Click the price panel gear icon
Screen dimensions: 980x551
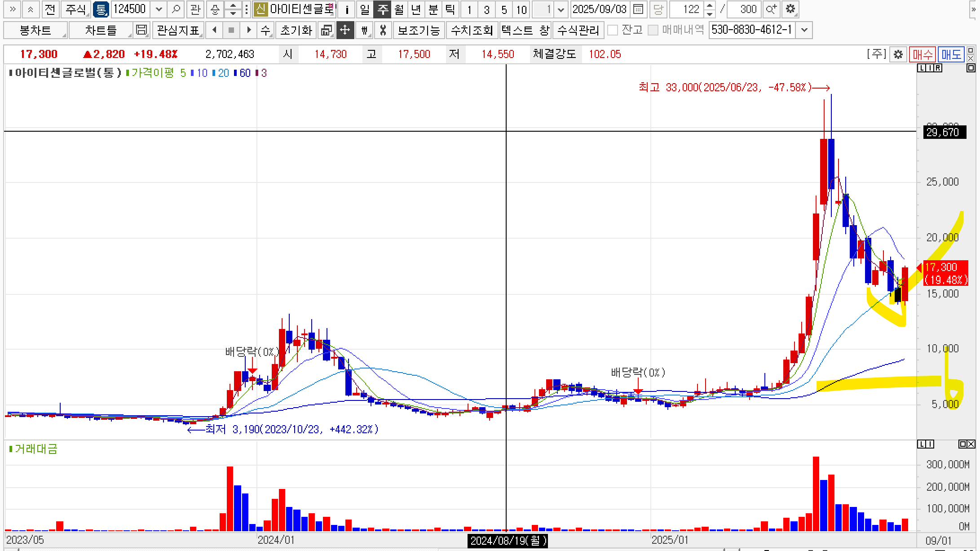[x=898, y=54]
